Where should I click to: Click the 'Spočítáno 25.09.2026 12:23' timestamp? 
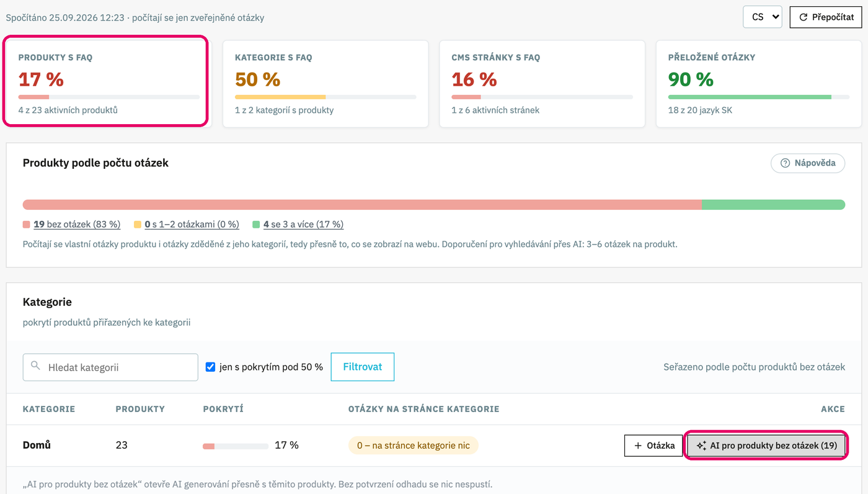coord(64,17)
